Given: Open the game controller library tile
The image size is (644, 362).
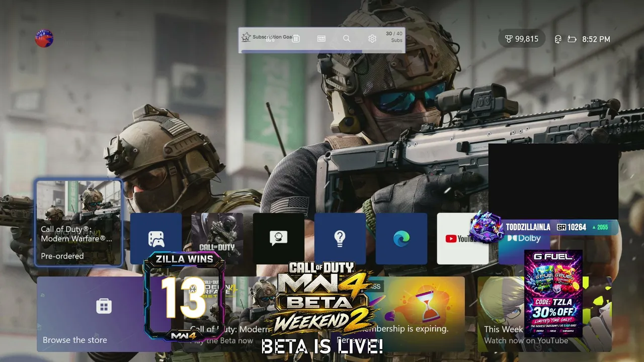Looking at the screenshot, I should coord(156,239).
